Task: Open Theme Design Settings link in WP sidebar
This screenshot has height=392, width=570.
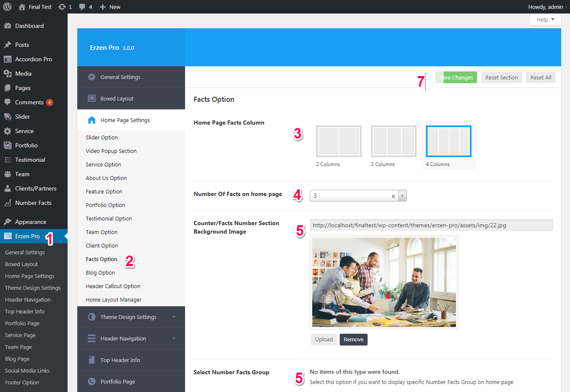Action: pyautogui.click(x=33, y=288)
